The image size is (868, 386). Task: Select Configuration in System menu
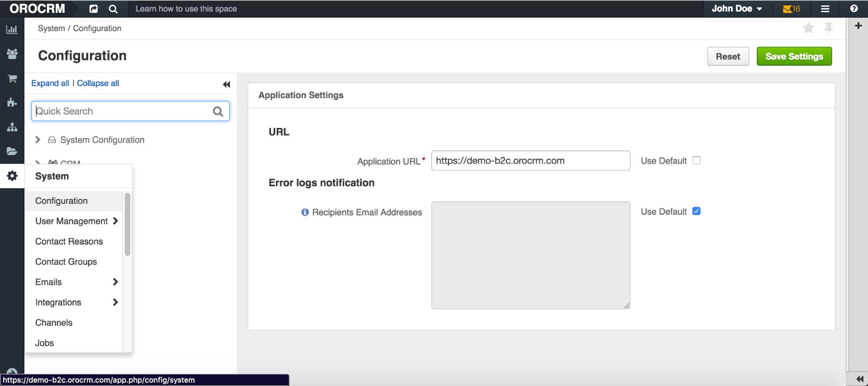[x=74, y=201]
